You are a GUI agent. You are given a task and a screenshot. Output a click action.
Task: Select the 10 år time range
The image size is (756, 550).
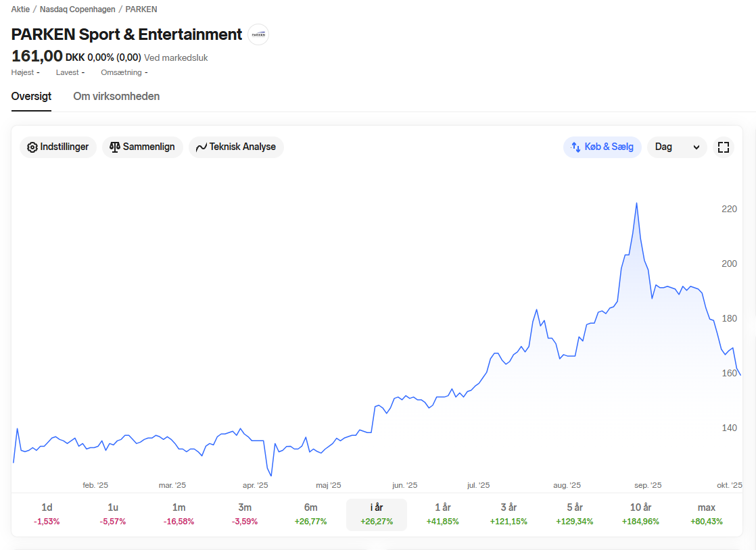pyautogui.click(x=640, y=514)
